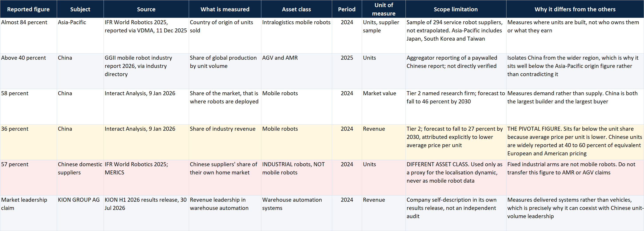Click 'Country of origin of units sold'
The width and height of the screenshot is (644, 231).
point(225,36)
